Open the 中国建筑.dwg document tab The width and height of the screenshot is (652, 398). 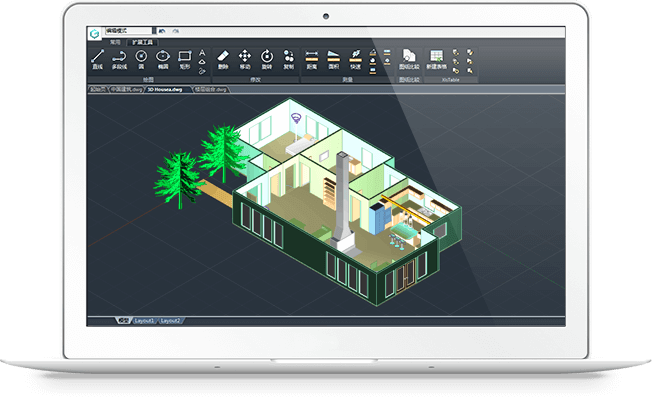[126, 89]
